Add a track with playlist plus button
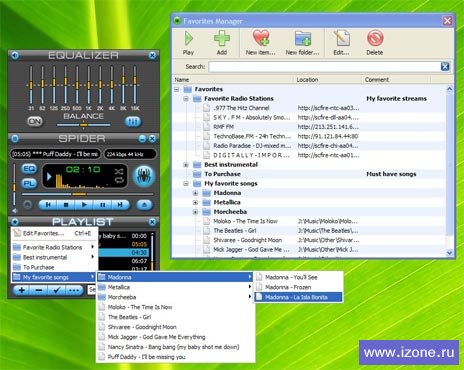Viewport: 464px width, 370px height. pos(22,290)
